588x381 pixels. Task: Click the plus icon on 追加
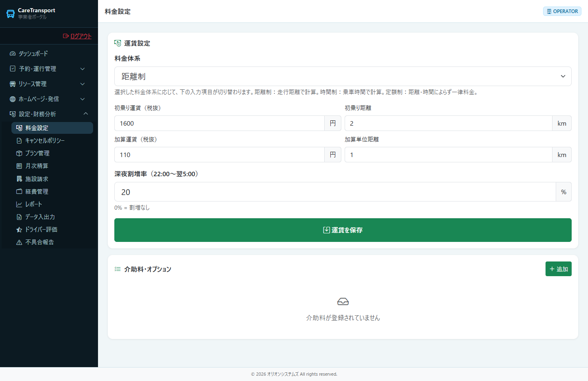click(552, 269)
